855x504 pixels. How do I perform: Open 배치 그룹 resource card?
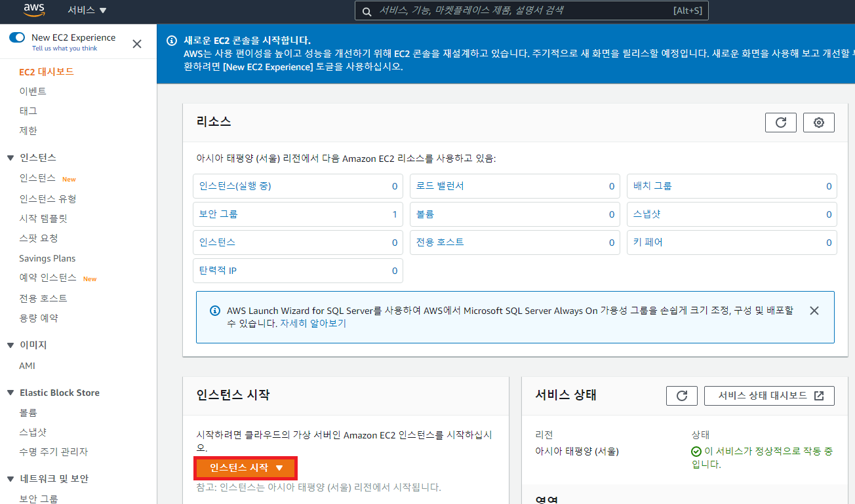click(x=732, y=186)
